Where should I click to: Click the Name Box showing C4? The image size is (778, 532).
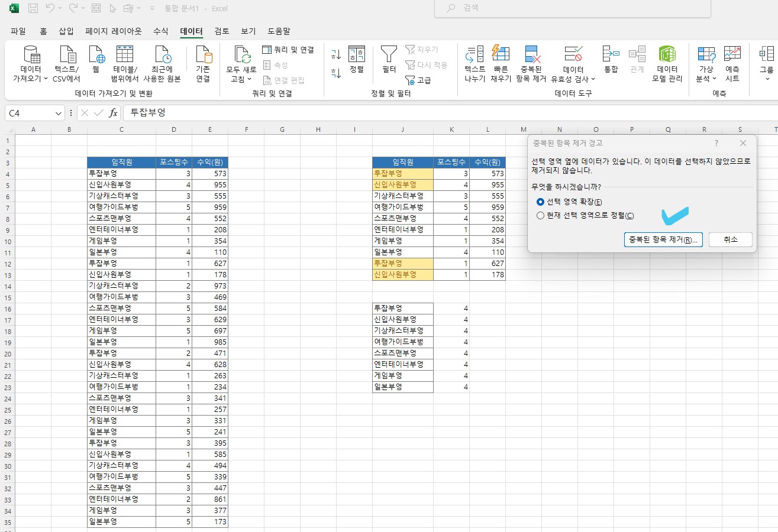[x=30, y=113]
